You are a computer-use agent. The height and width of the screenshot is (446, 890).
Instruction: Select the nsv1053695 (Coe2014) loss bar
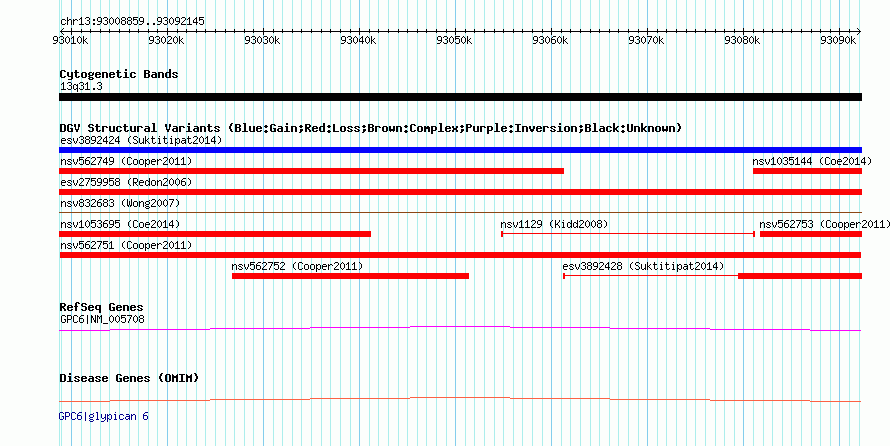tap(215, 234)
